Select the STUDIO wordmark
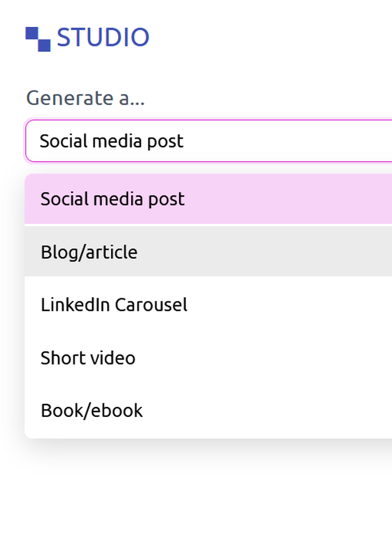The width and height of the screenshot is (392, 535). tap(103, 38)
